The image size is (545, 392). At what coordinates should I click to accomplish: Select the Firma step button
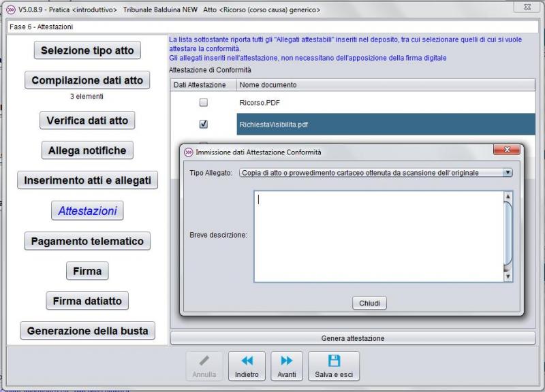[x=87, y=271]
